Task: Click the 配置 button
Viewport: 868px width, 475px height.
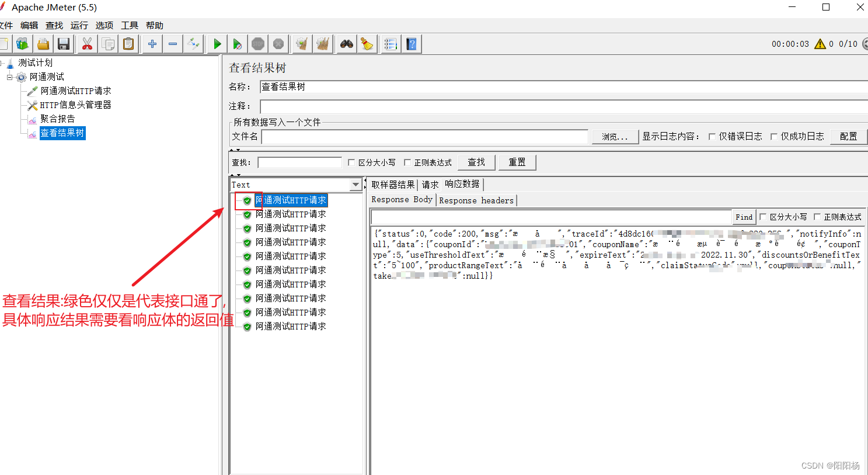Action: (x=849, y=137)
